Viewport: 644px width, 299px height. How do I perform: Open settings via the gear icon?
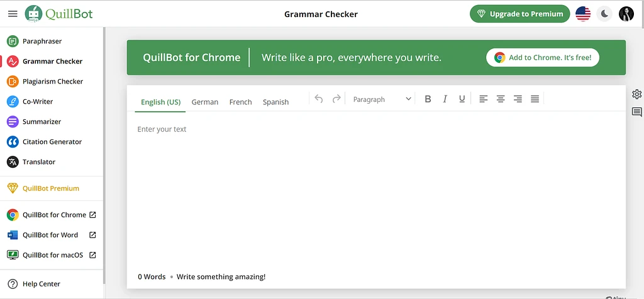pos(636,94)
